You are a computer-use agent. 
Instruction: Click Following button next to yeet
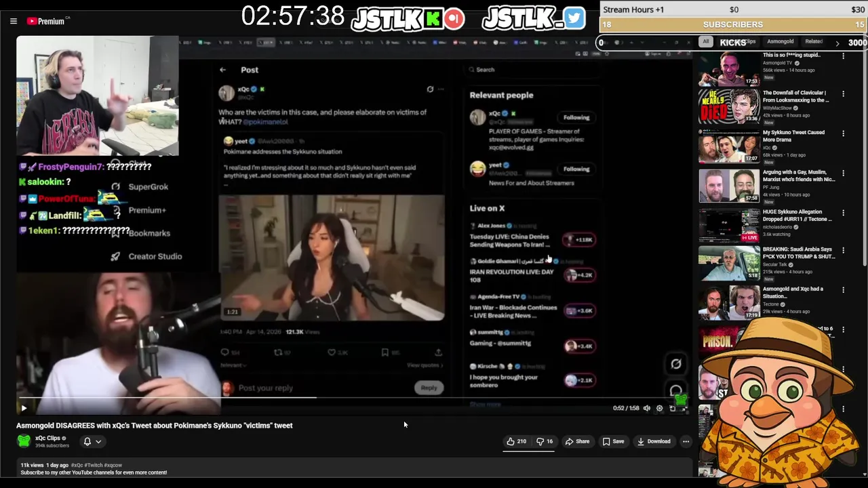pos(576,169)
